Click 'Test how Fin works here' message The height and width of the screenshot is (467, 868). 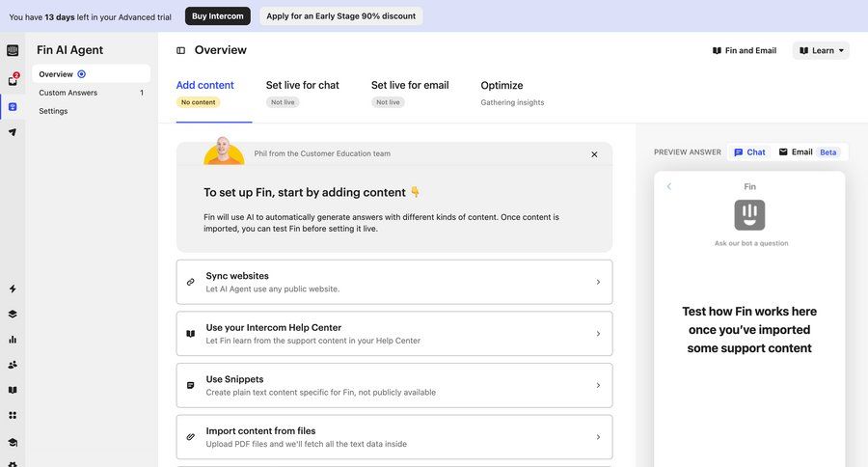pos(749,330)
